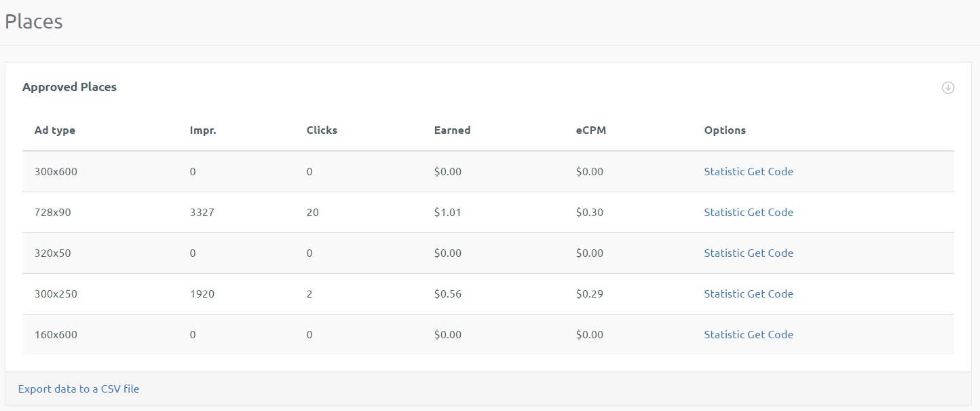
Task: Click the Impr. column header
Action: tap(203, 130)
